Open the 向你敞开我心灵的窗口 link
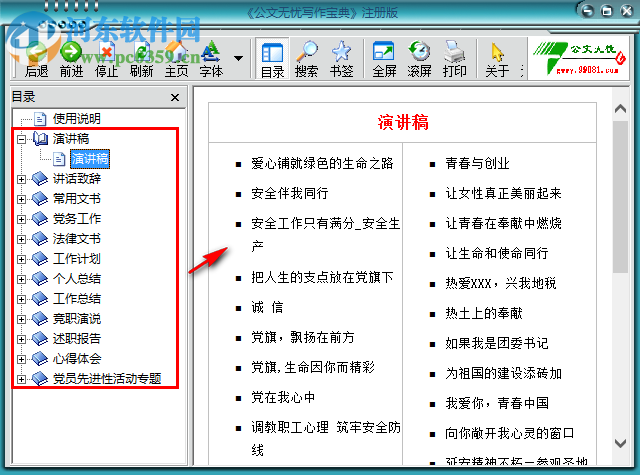Viewport: 640px width, 475px height. (510, 433)
